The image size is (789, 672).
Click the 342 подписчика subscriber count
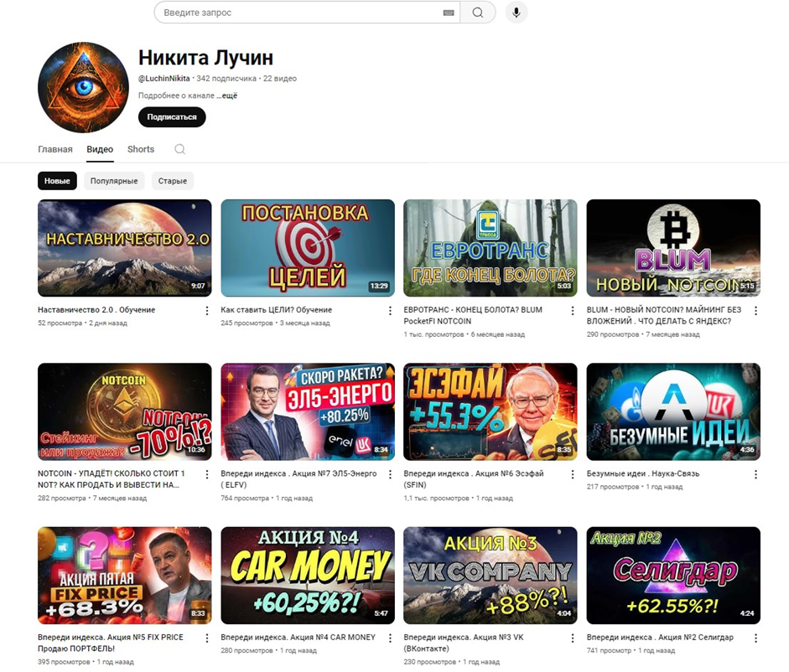coord(226,79)
